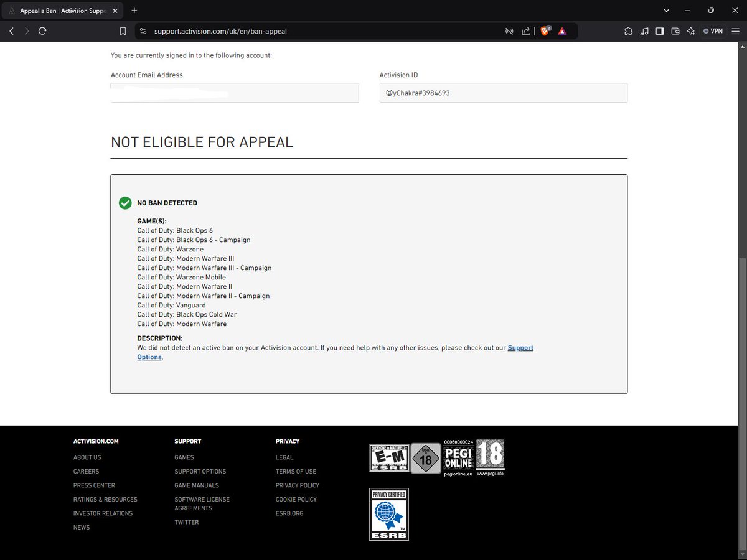This screenshot has height=560, width=747.
Task: Open Software License Agreements footer link
Action: click(x=202, y=504)
